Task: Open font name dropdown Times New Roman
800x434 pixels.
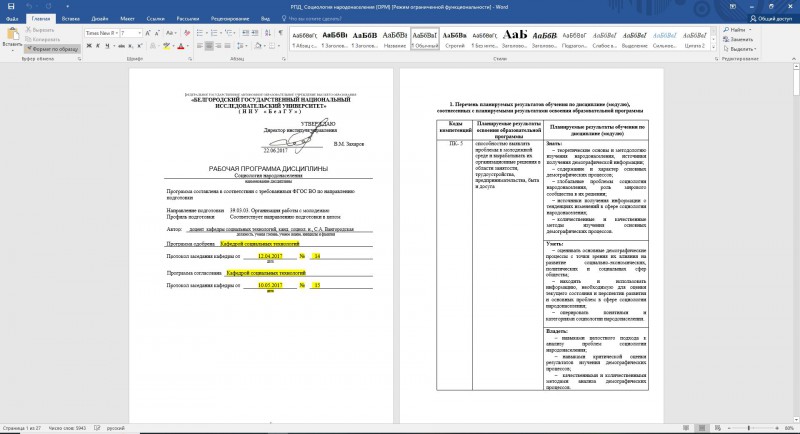Action: (117, 33)
